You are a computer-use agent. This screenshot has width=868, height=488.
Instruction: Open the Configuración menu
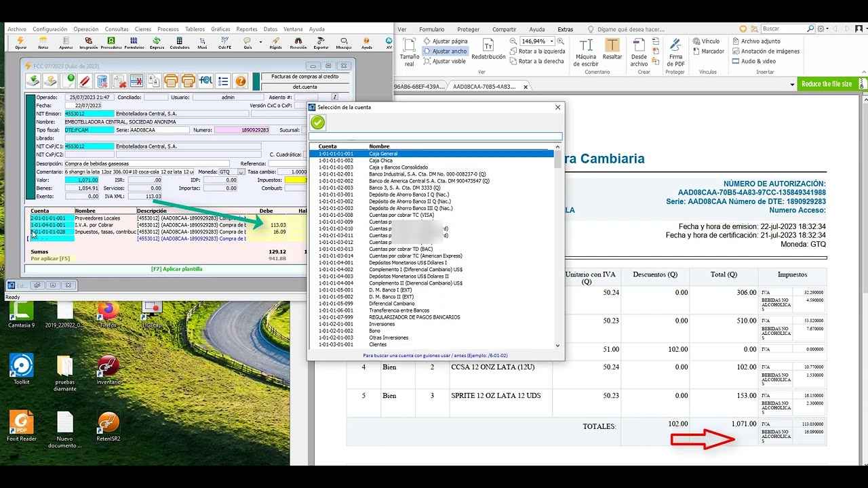pyautogui.click(x=50, y=29)
